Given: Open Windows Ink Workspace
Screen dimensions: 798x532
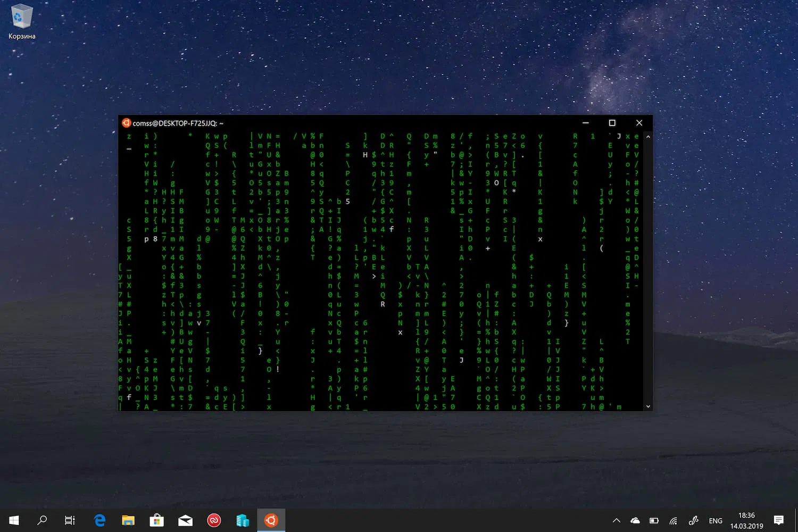Looking at the screenshot, I should 693,520.
